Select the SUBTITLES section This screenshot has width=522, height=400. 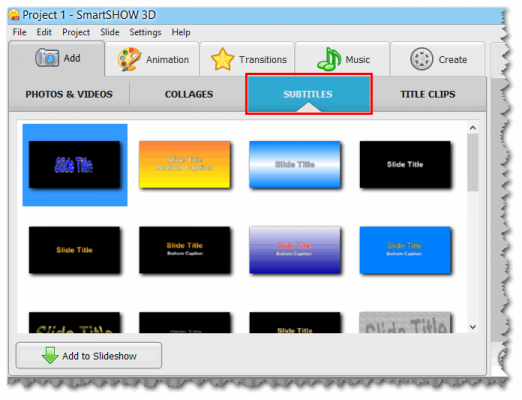(308, 94)
